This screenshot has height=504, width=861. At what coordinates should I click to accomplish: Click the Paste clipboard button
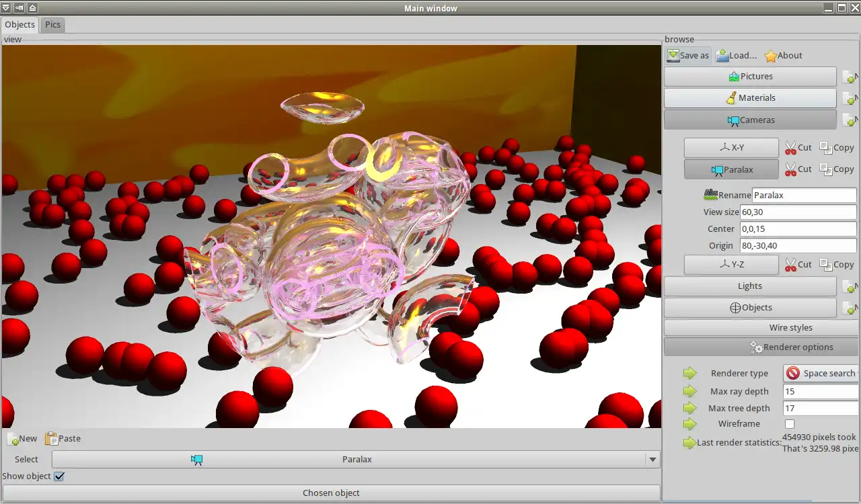(x=63, y=439)
